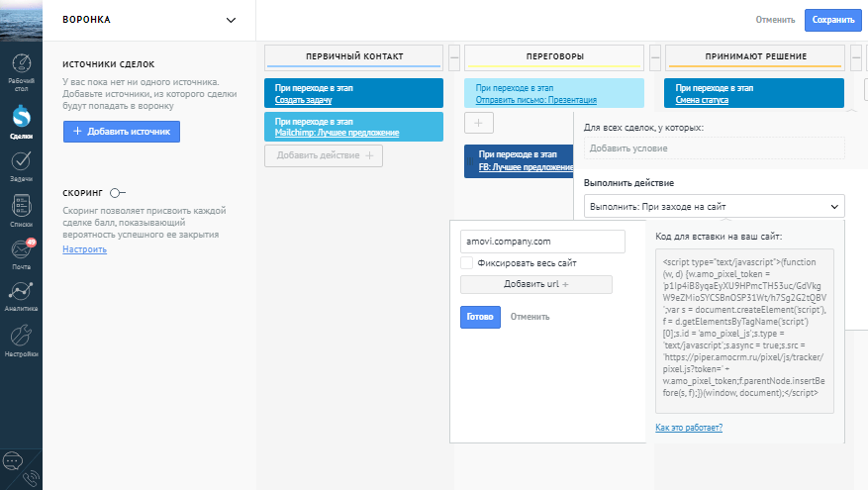868x490 pixels.
Task: Select the Первичный контакт stage header
Action: tap(353, 56)
